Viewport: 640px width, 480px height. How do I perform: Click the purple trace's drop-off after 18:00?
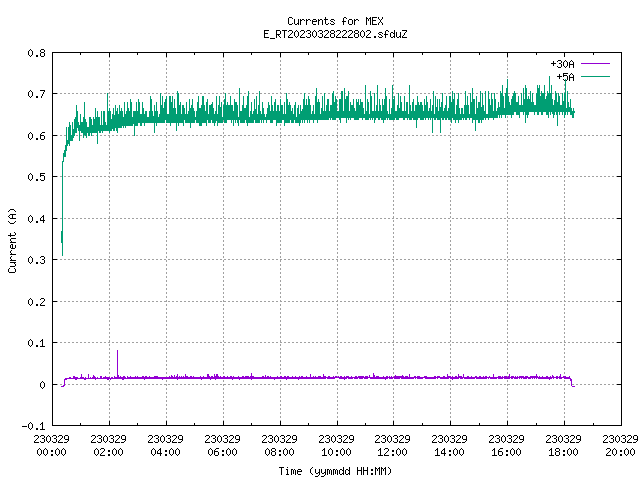coord(572,383)
